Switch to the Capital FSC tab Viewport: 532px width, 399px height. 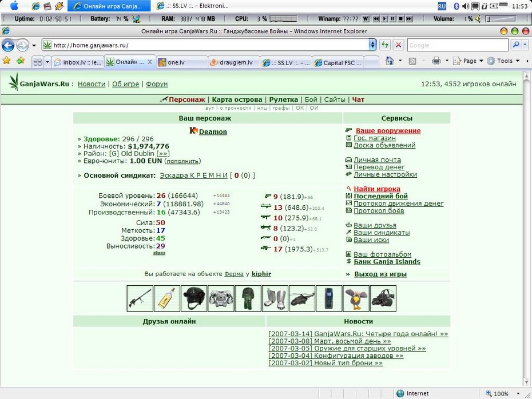[x=338, y=62]
